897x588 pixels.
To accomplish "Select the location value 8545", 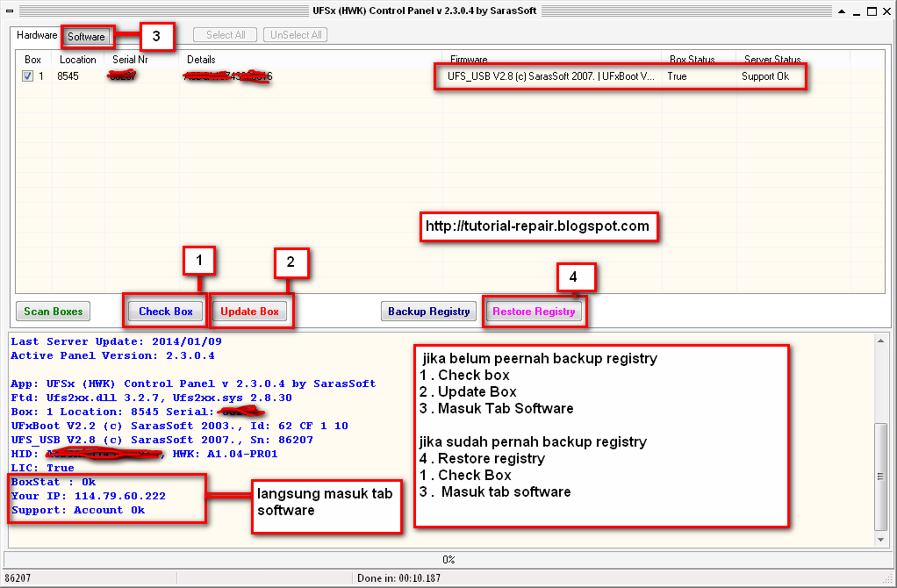I will [68, 76].
